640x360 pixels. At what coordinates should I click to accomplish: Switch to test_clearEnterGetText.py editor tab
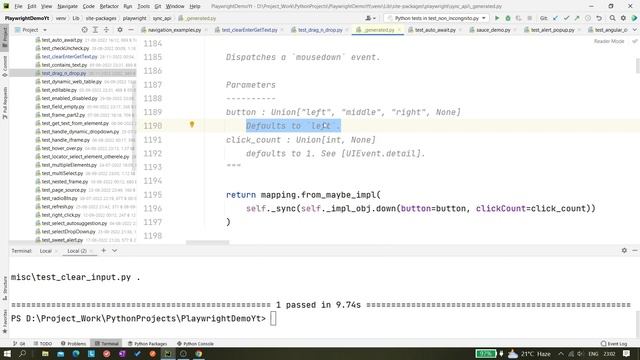[x=249, y=30]
